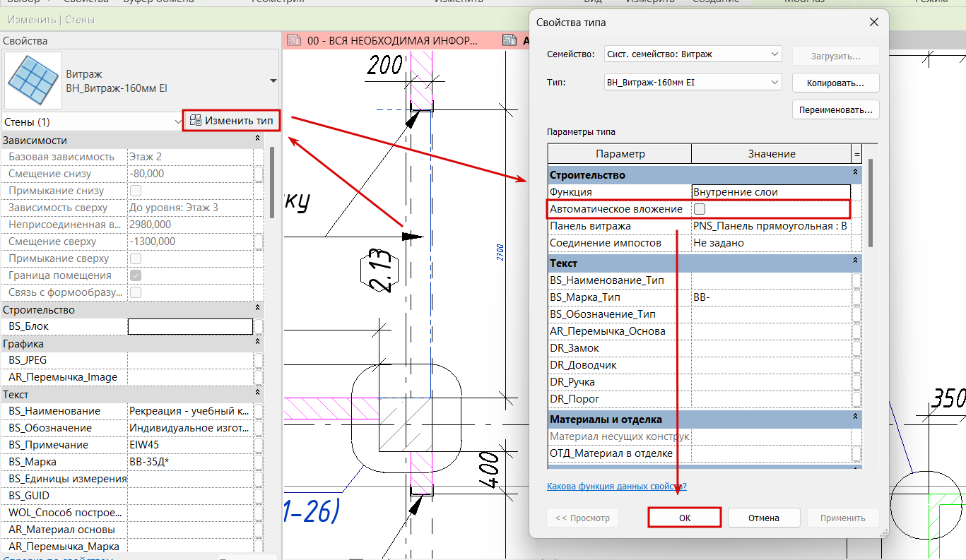Open the Какова функция данных свойств link
This screenshot has height=560, width=966.
click(x=616, y=487)
